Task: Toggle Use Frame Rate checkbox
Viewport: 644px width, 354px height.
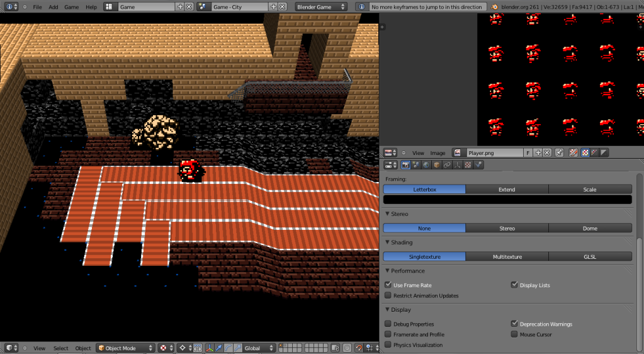Action: tap(388, 285)
